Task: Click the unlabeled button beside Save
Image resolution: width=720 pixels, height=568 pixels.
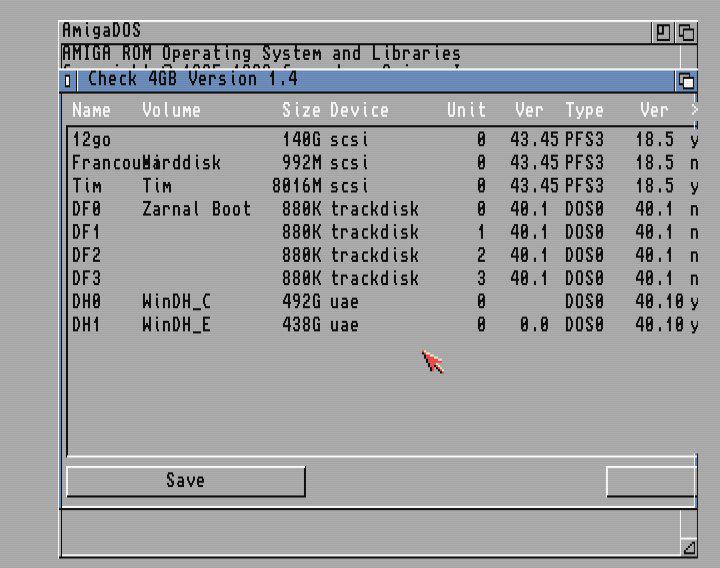Action: (x=651, y=481)
